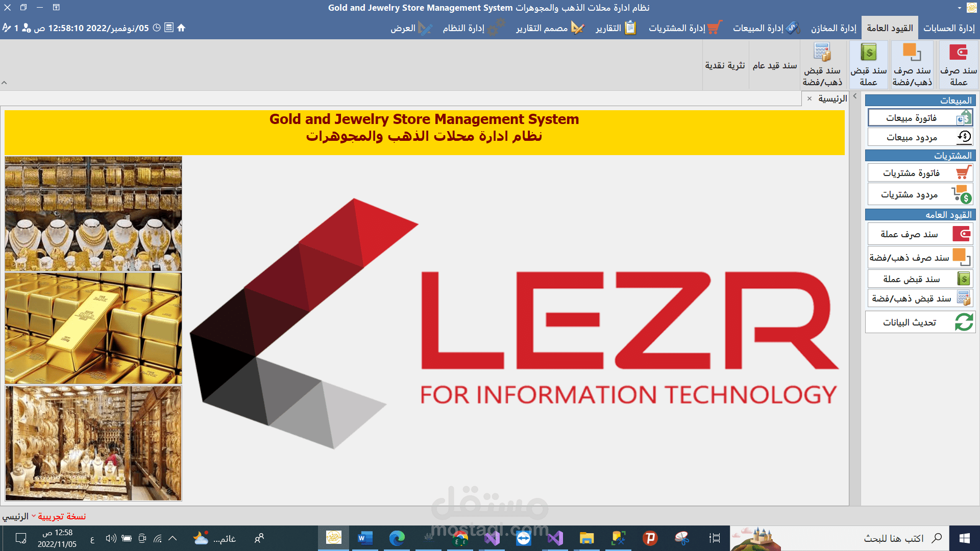This screenshot has width=980, height=551.
Task: Click the home icon in the header
Action: tap(181, 28)
